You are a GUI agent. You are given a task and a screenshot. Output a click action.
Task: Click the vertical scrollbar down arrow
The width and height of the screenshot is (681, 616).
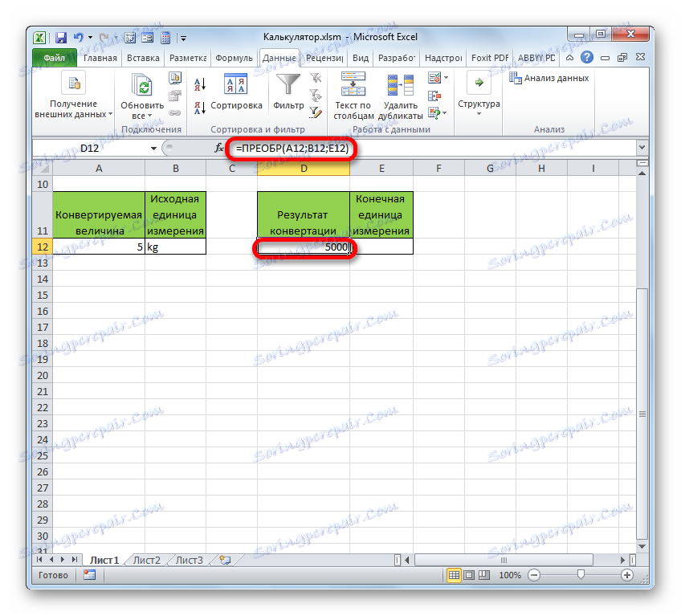tap(642, 546)
